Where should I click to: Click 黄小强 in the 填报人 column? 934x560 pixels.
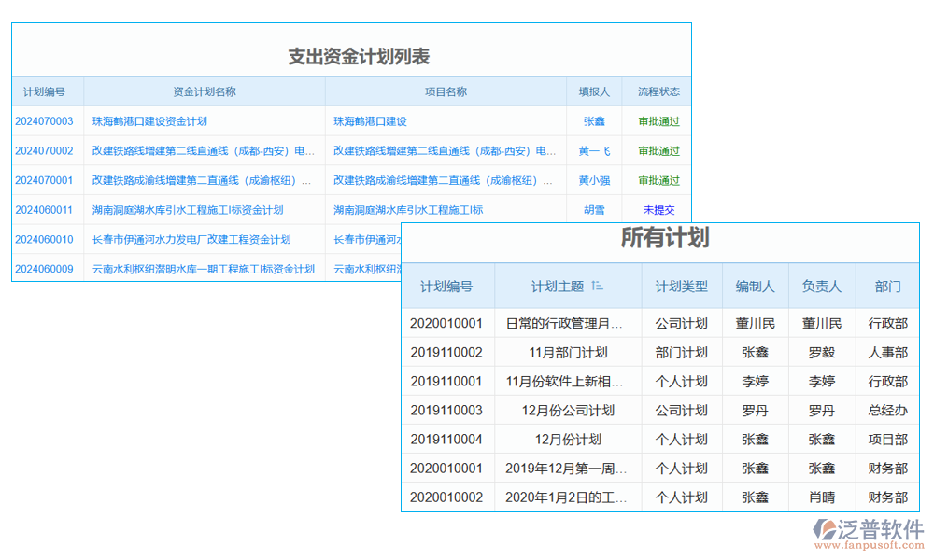coord(594,180)
